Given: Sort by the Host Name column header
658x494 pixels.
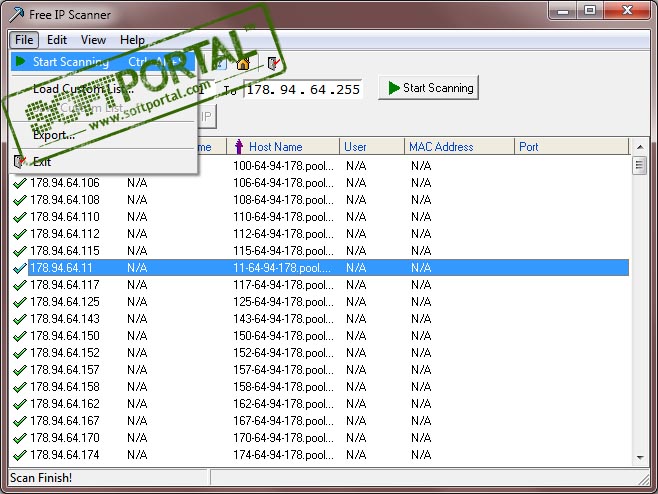Looking at the screenshot, I should pyautogui.click(x=283, y=146).
